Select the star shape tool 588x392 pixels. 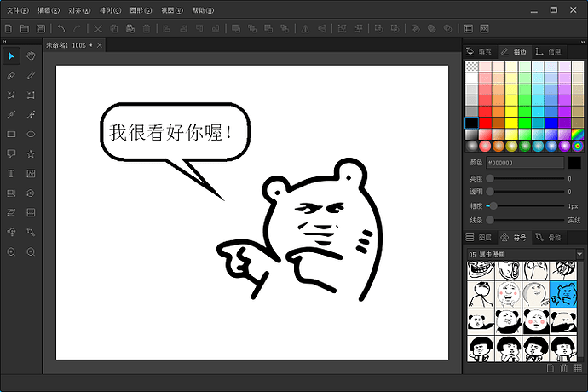31,153
